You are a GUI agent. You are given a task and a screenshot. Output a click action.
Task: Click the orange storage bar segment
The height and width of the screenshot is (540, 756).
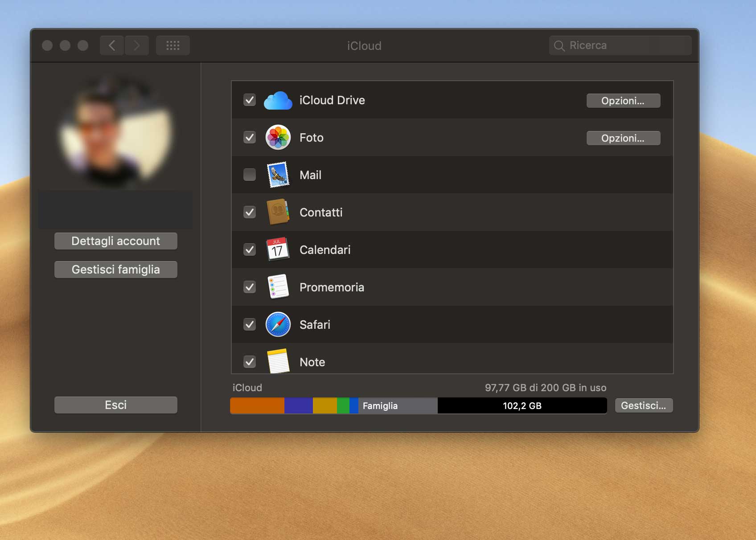pos(257,406)
